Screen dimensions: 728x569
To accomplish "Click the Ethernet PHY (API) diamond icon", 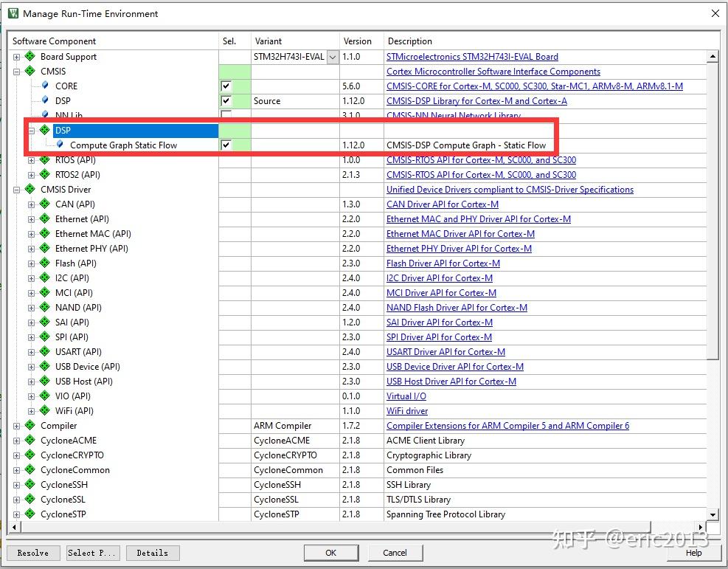I will [45, 248].
